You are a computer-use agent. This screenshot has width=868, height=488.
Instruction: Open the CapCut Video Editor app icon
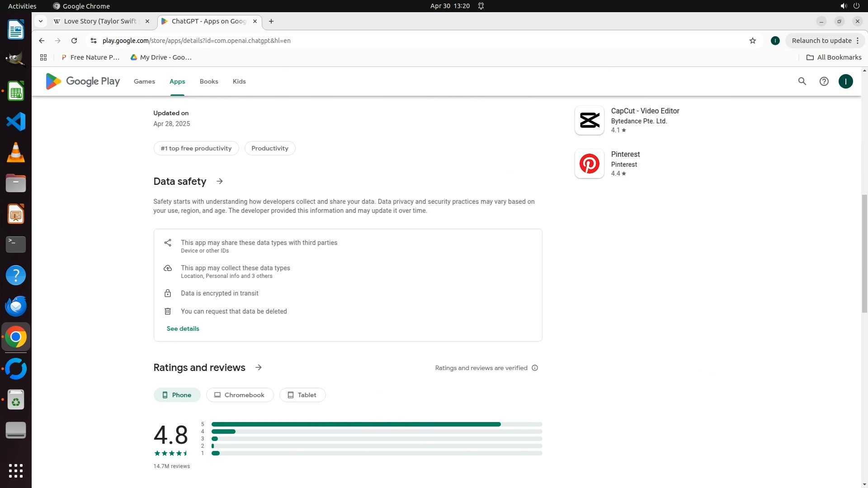[589, 120]
